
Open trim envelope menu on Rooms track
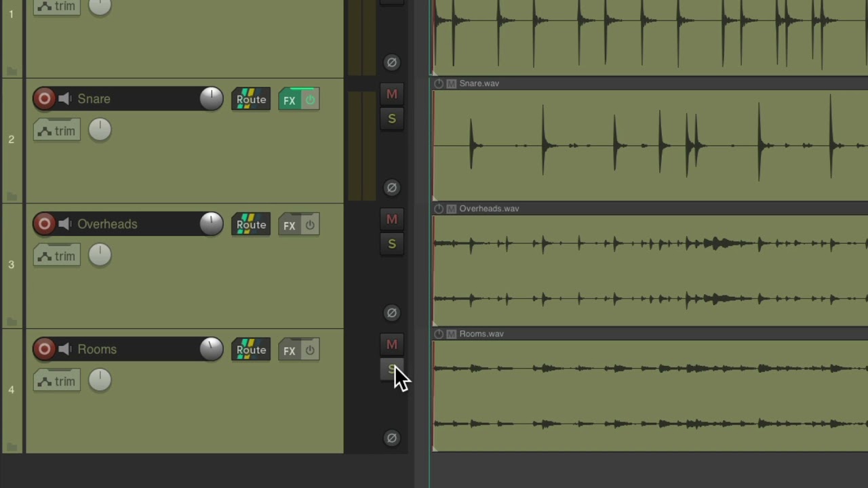pos(57,382)
